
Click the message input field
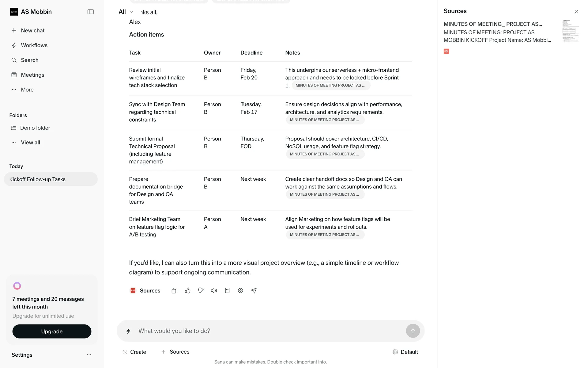269,331
